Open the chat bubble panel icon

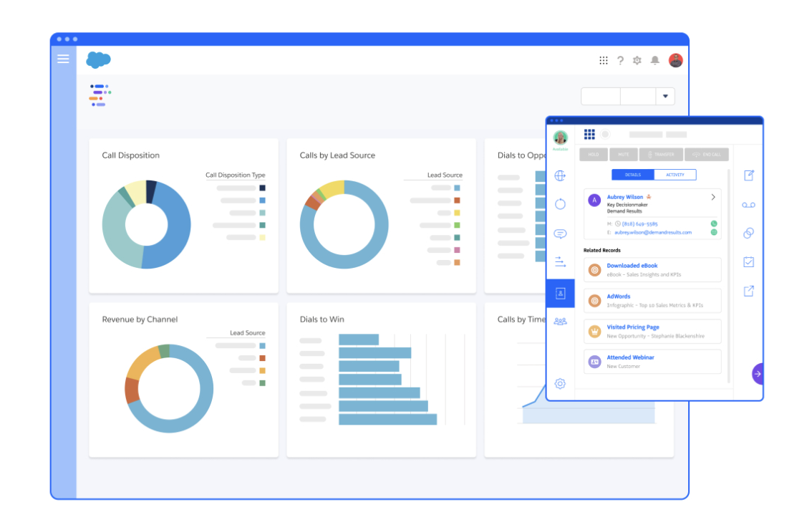point(560,232)
